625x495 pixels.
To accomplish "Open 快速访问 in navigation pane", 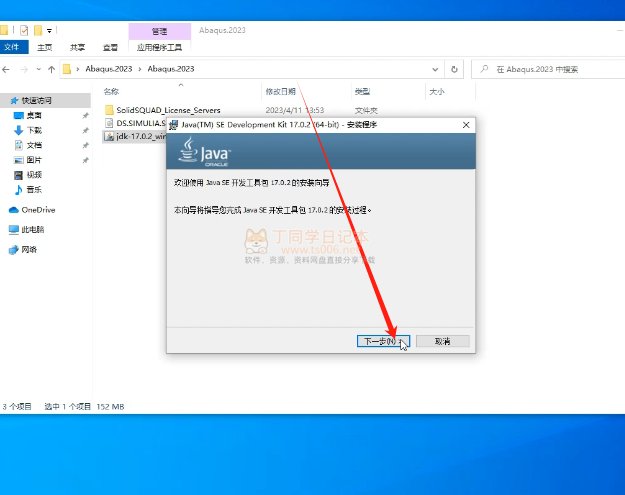I will (x=36, y=100).
